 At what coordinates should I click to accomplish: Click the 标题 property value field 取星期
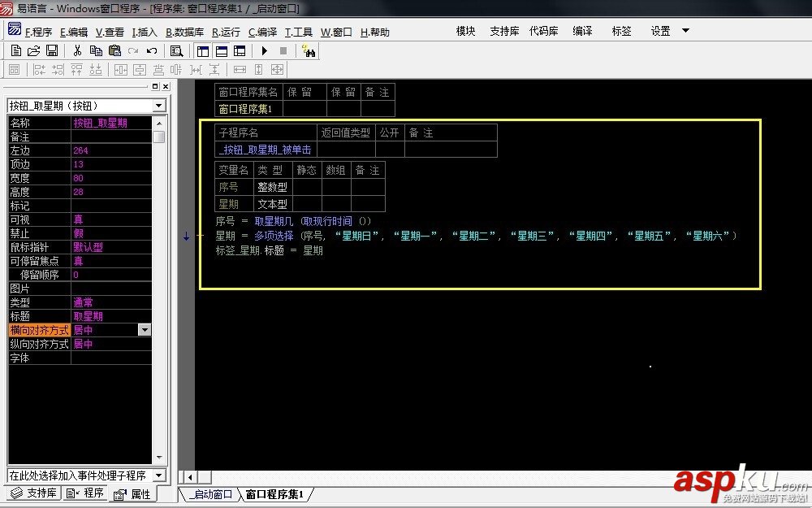[111, 316]
